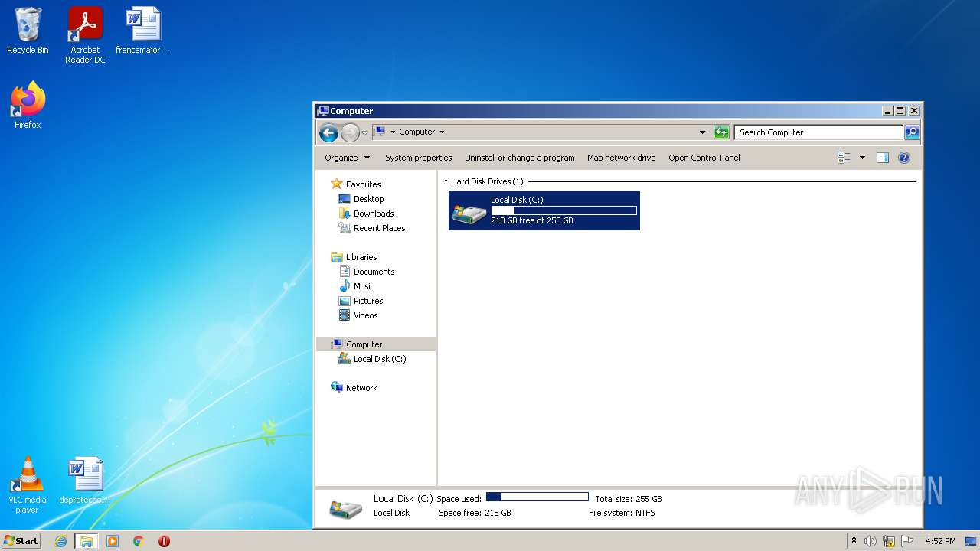Click 'File system: NTFS' in details pane
The width and height of the screenshot is (980, 551).
coord(622,513)
